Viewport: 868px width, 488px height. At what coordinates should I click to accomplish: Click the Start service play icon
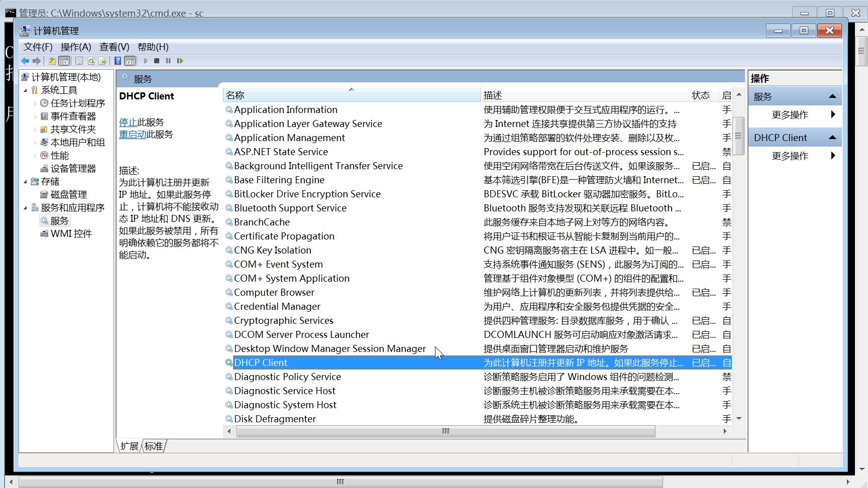146,61
